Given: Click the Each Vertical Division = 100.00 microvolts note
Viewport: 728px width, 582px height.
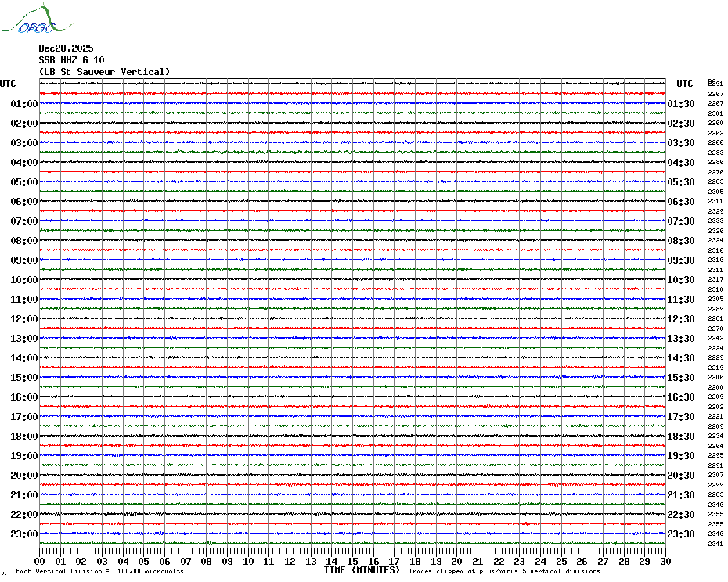Looking at the screenshot, I should pyautogui.click(x=99, y=571).
